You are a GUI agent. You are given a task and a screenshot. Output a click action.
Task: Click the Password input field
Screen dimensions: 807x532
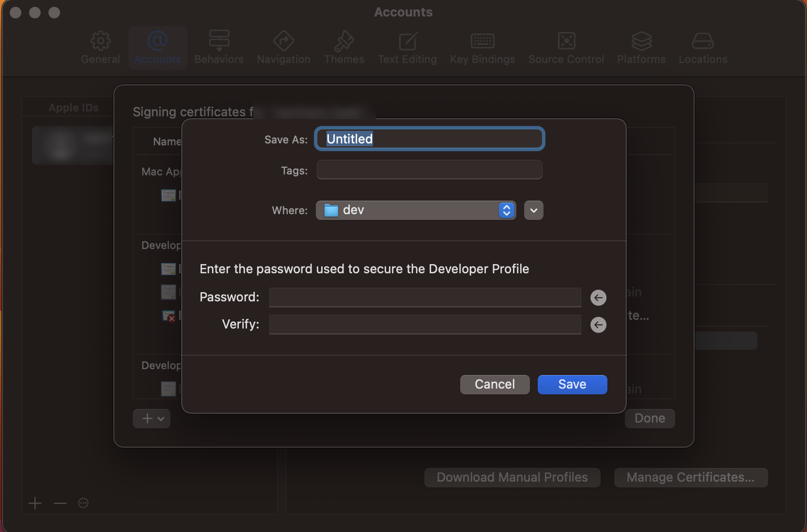tap(425, 297)
